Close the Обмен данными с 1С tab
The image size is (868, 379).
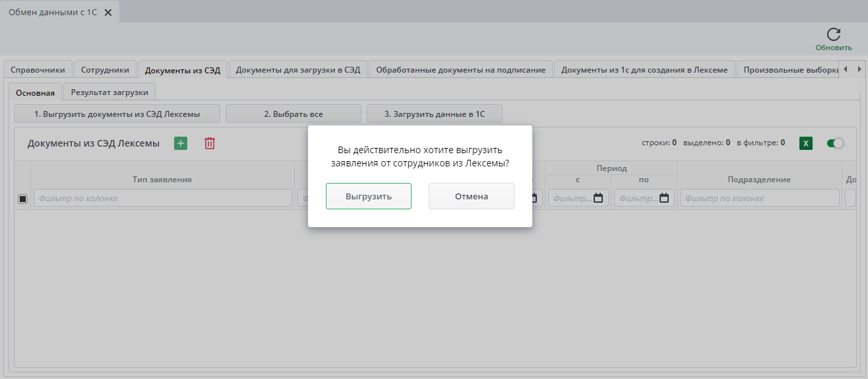click(x=108, y=13)
